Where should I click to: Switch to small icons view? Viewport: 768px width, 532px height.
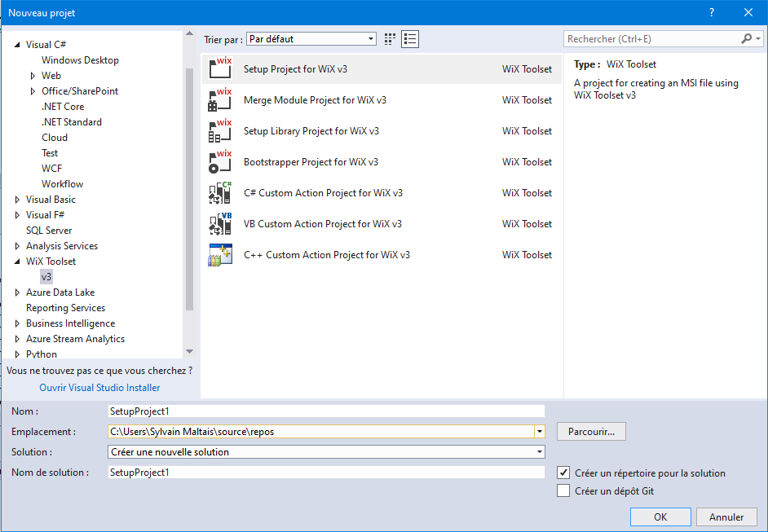[x=390, y=39]
